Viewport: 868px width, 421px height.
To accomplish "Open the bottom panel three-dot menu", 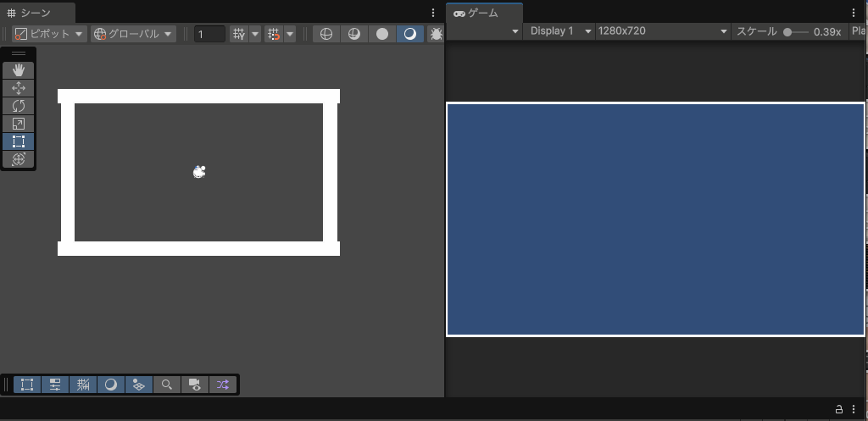I will click(854, 409).
